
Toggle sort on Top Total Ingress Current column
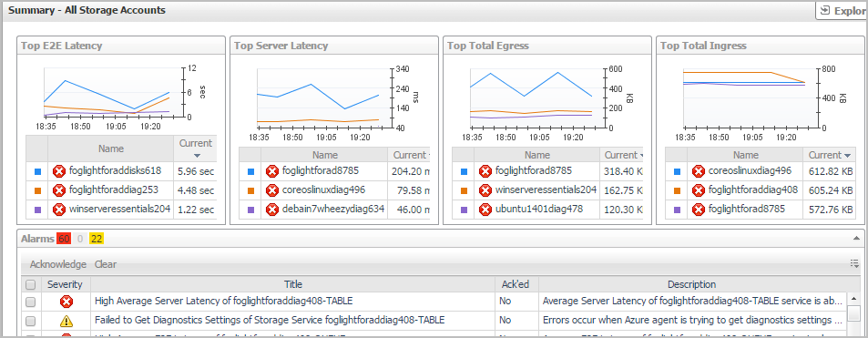847,156
